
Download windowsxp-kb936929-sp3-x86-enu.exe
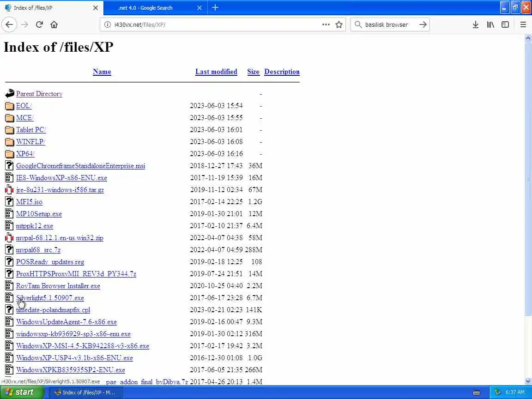click(73, 334)
